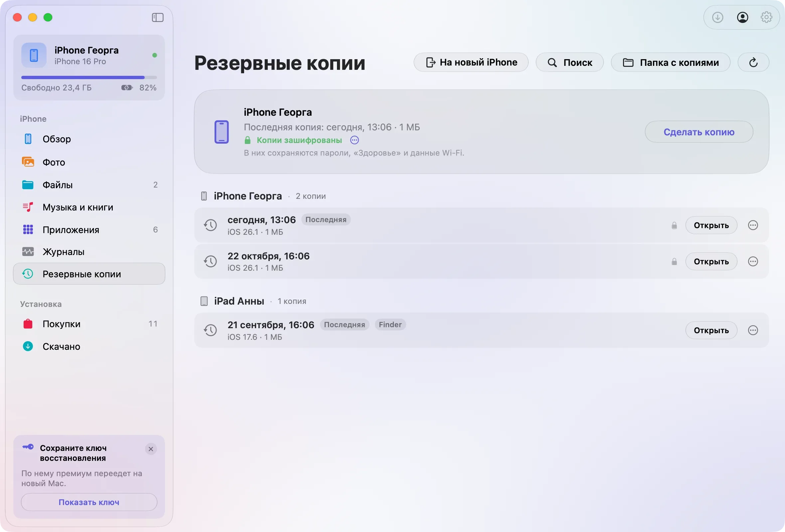Click the iPhone Георга device card
The image size is (785, 532).
pyautogui.click(x=89, y=67)
